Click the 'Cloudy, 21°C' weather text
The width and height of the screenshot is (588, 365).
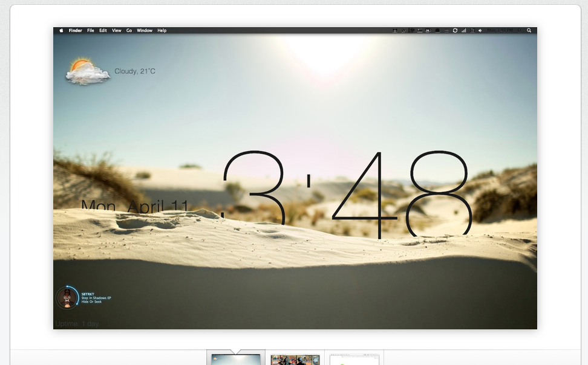(x=135, y=71)
